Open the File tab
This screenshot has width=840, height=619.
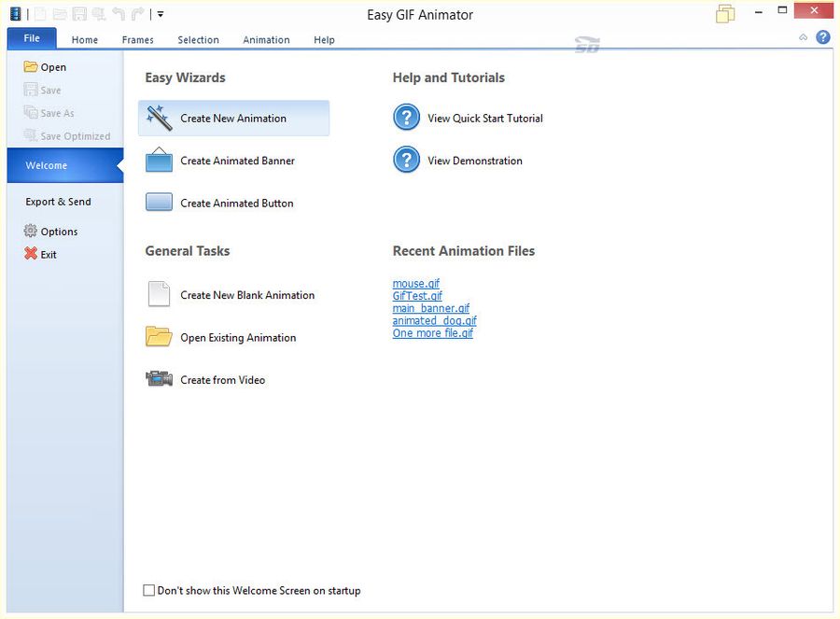(32, 38)
